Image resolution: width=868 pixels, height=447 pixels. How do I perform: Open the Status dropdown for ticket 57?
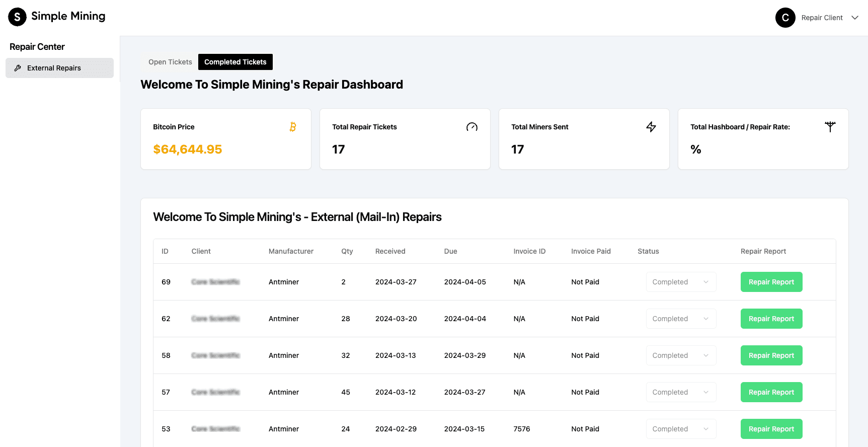coord(681,392)
